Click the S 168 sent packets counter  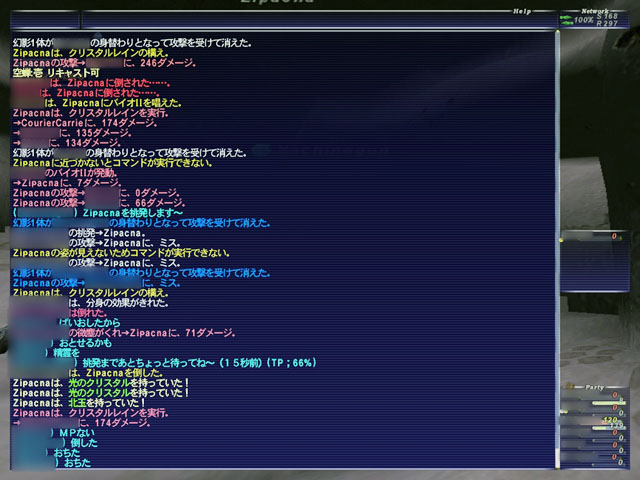609,17
